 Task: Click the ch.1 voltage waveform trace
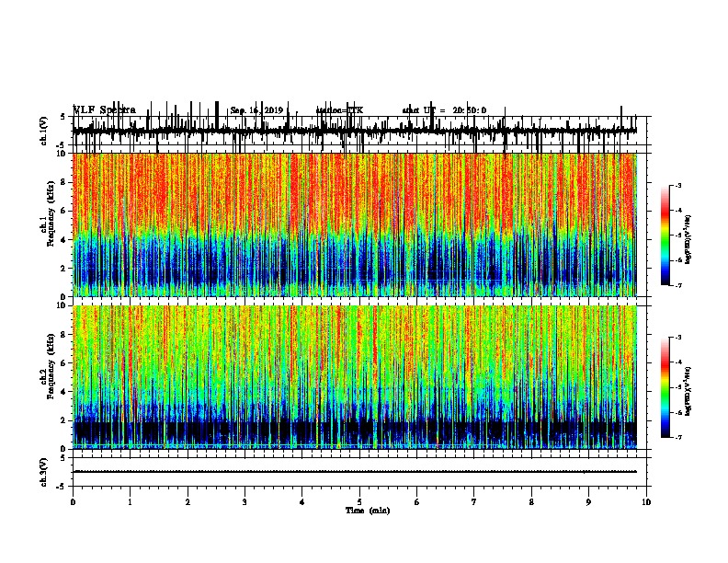click(355, 131)
